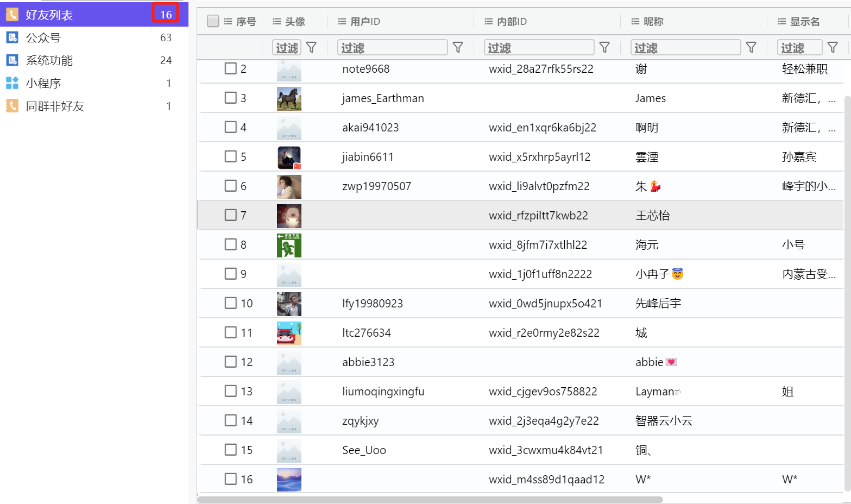Click the 公众号 document icon
This screenshot has height=504, width=851.
(12, 37)
